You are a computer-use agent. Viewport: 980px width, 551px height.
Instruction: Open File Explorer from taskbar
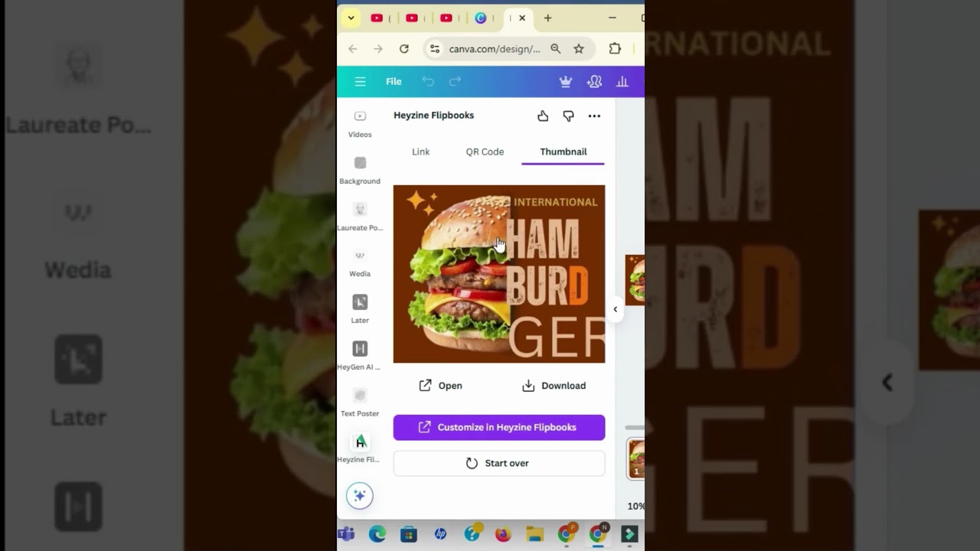pos(534,534)
